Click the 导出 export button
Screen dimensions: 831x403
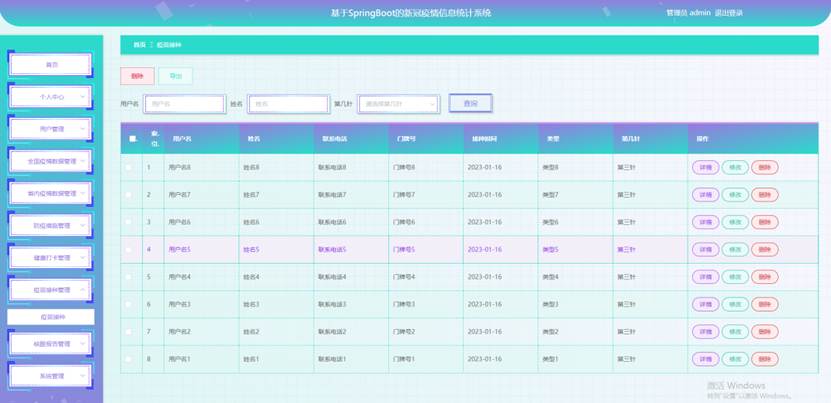click(x=175, y=76)
